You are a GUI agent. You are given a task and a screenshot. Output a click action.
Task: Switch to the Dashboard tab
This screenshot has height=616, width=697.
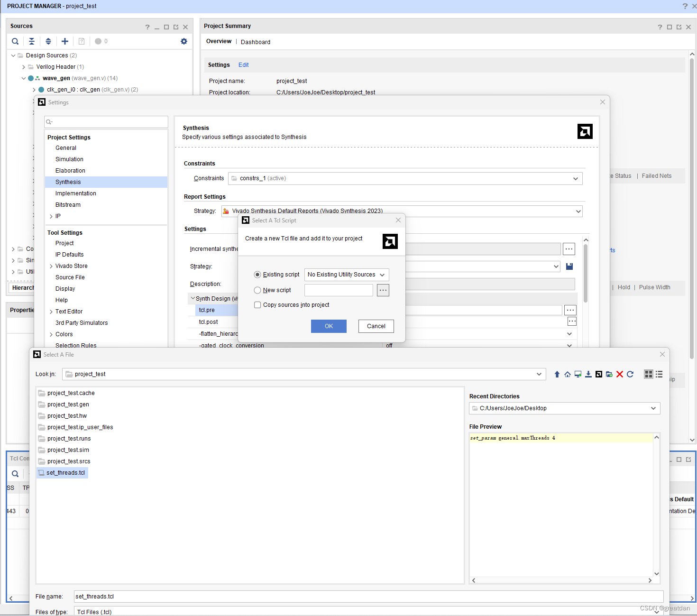(256, 42)
